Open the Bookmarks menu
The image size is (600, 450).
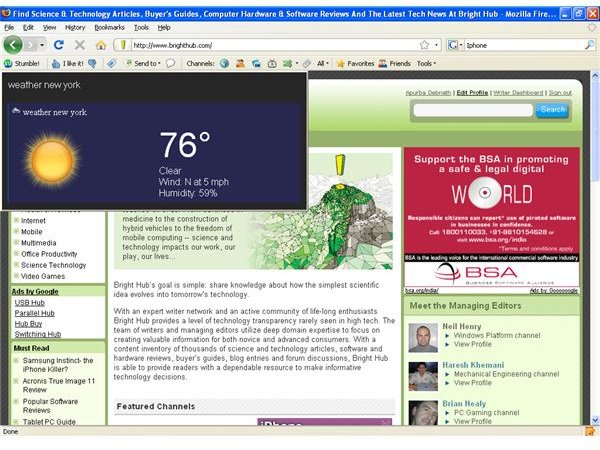click(x=109, y=28)
